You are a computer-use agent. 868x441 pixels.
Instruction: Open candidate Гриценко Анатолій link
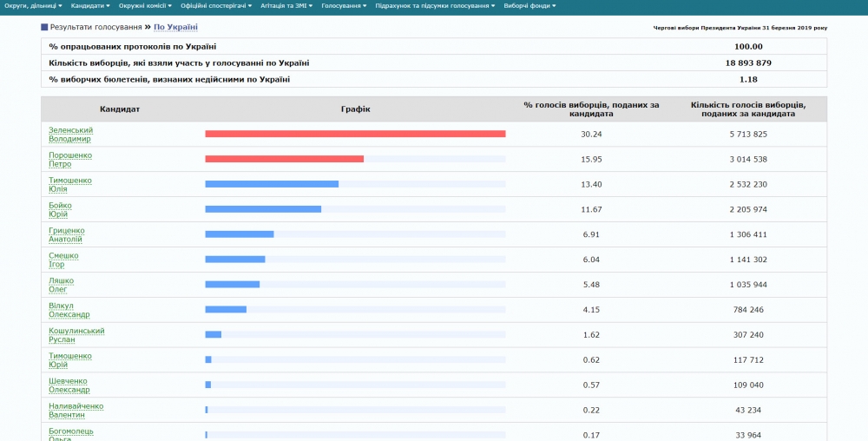click(x=67, y=234)
